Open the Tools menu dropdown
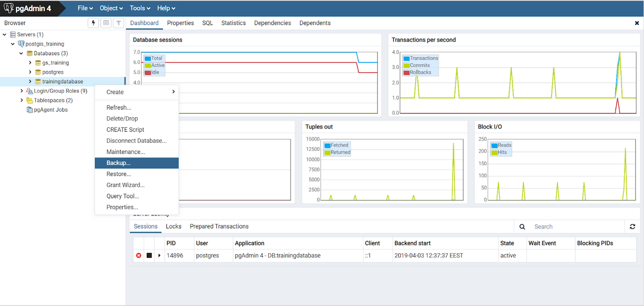Viewport: 644px width, 306px height. pos(140,8)
